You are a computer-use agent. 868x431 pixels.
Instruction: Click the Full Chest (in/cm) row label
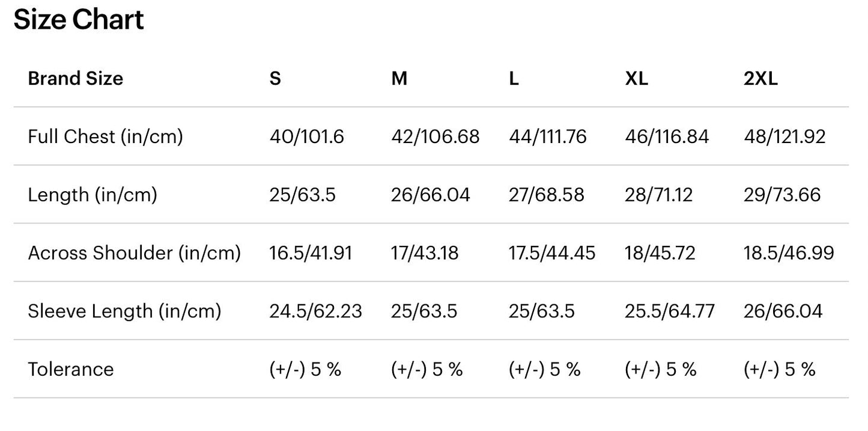click(105, 136)
